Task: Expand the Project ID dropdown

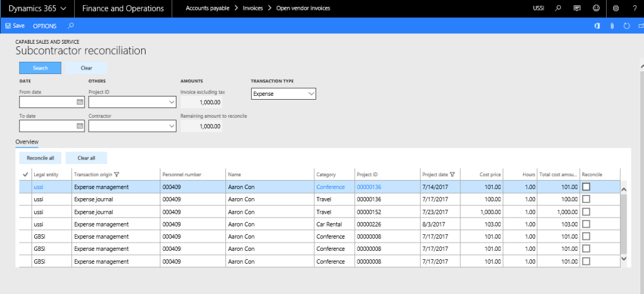Action: [x=171, y=102]
